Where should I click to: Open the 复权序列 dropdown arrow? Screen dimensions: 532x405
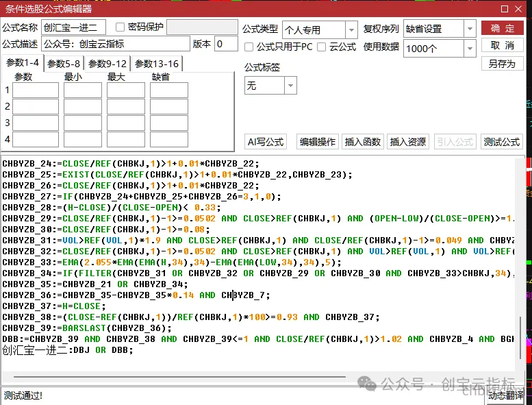(x=470, y=29)
